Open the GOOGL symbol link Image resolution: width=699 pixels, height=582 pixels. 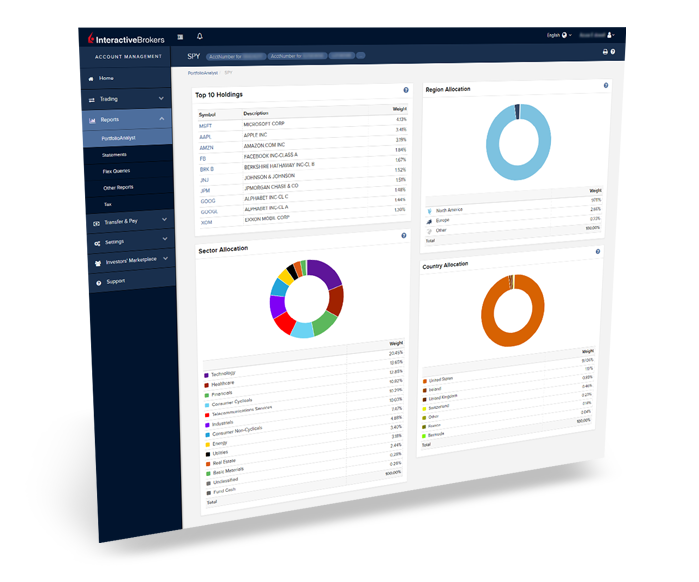[209, 212]
